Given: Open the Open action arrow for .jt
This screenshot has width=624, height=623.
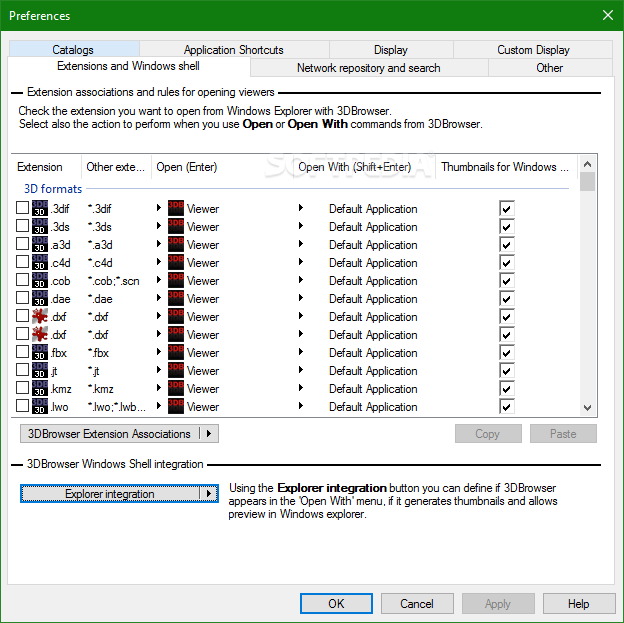Looking at the screenshot, I should point(158,369).
